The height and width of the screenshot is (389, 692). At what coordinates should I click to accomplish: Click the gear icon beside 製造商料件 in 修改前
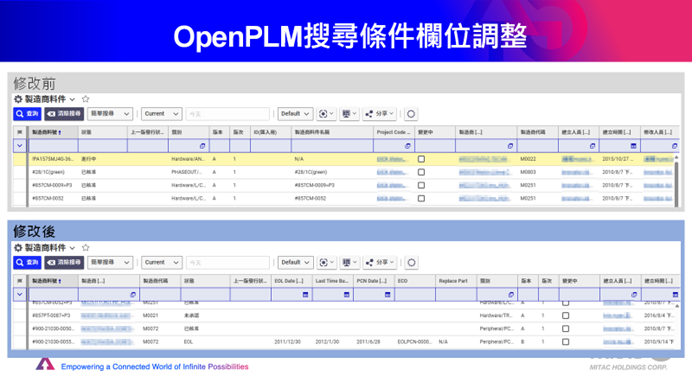[18, 99]
